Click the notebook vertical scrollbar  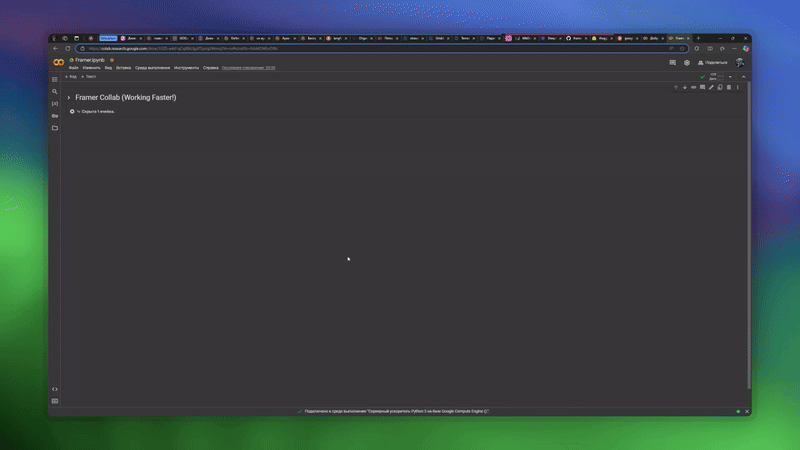[749, 235]
